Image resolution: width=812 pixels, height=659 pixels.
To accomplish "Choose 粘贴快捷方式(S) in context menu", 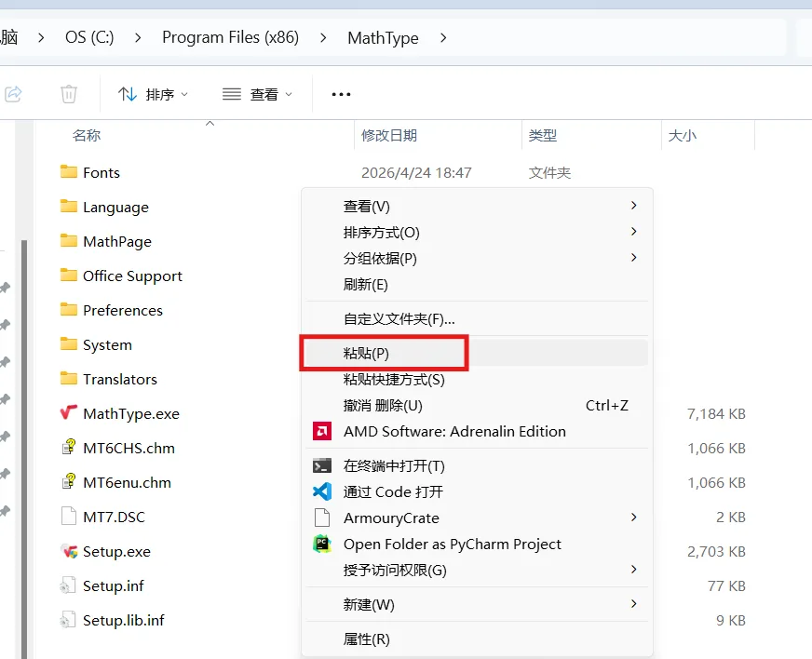I will pos(477,379).
